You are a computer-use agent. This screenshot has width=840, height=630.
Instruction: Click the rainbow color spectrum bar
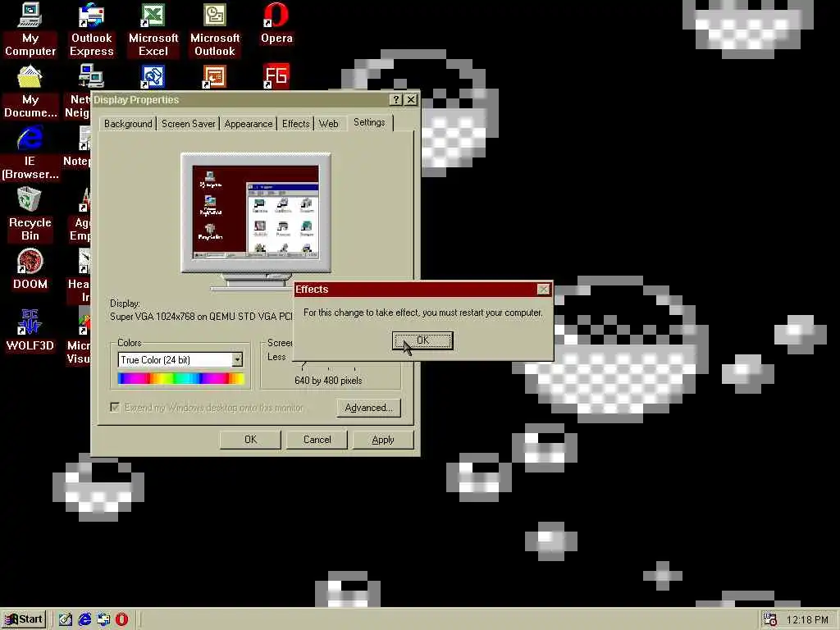point(181,379)
